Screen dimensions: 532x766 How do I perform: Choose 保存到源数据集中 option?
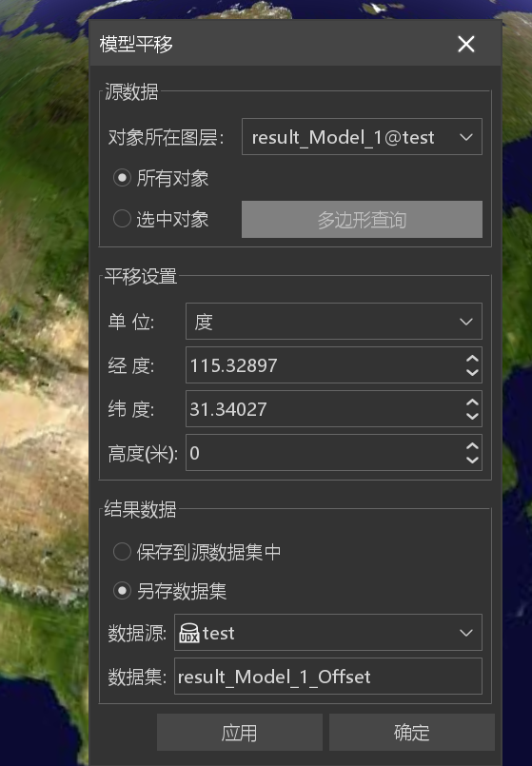click(122, 552)
